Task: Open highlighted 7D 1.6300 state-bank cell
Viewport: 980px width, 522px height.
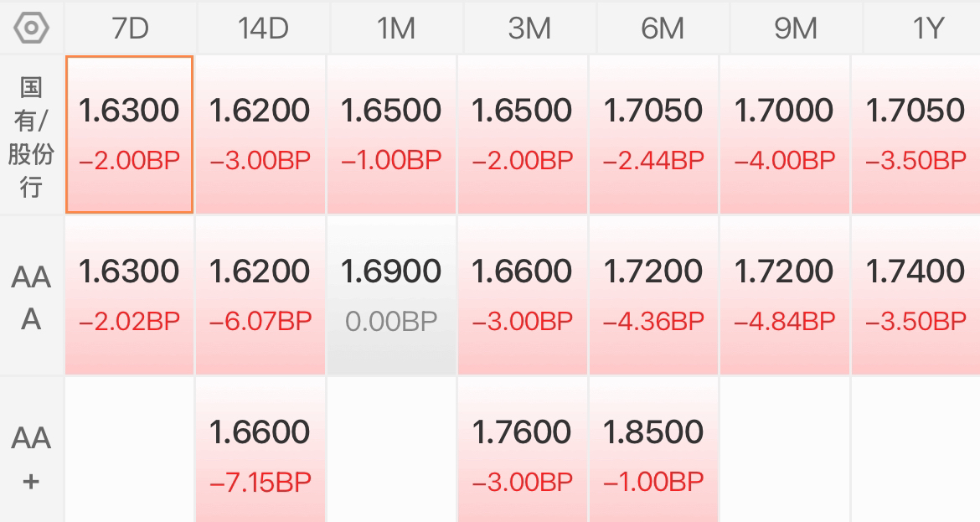Action: click(x=129, y=134)
